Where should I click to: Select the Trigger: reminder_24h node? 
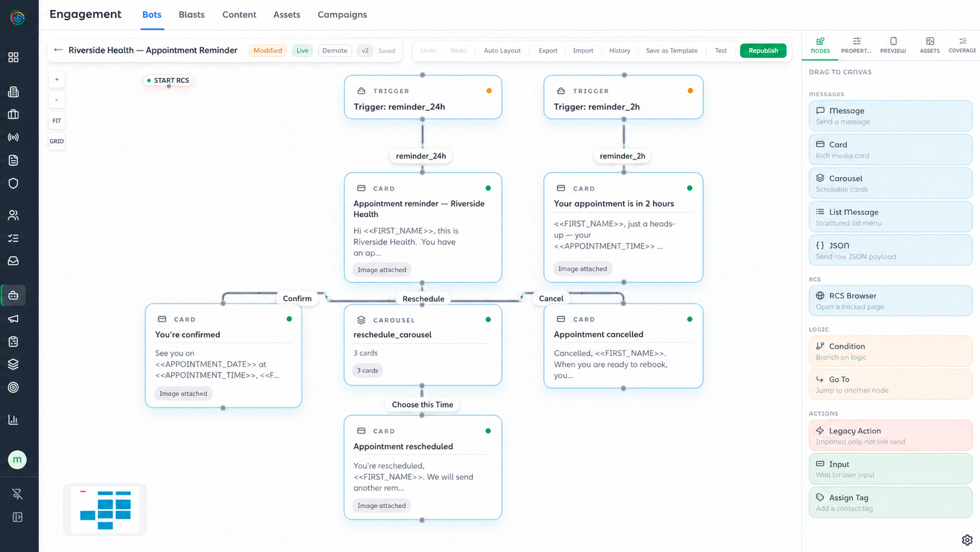pyautogui.click(x=423, y=97)
